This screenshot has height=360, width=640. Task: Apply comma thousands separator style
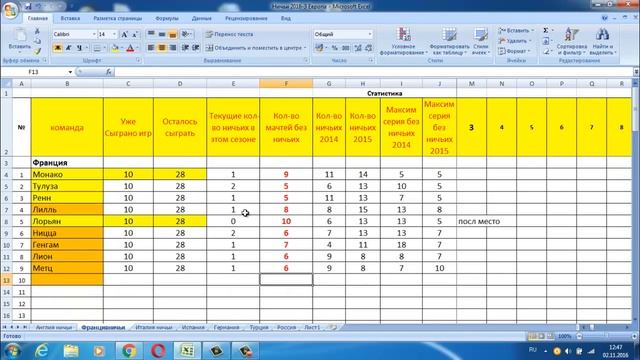(346, 48)
